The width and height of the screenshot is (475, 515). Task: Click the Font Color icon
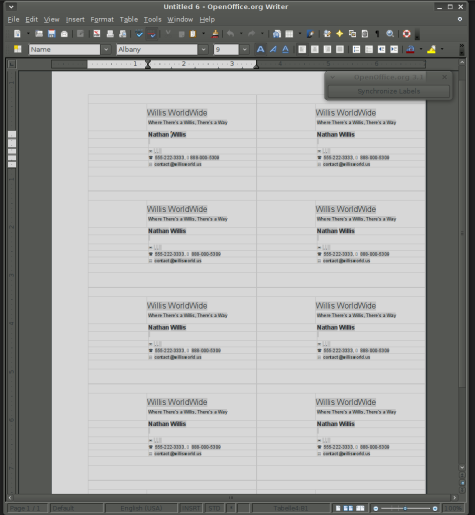410,49
